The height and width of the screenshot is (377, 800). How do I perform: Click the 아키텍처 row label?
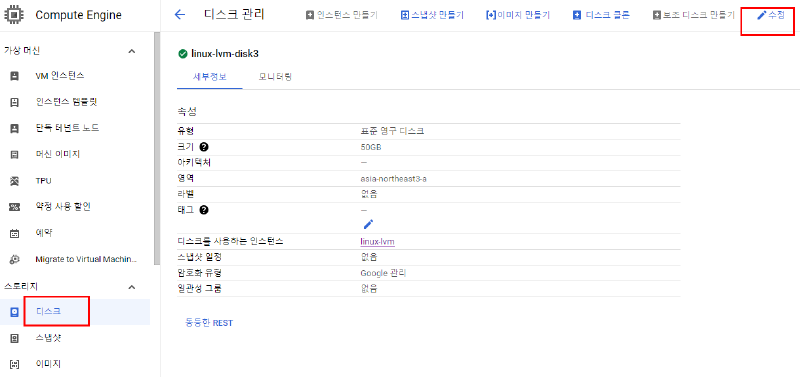pyautogui.click(x=194, y=163)
